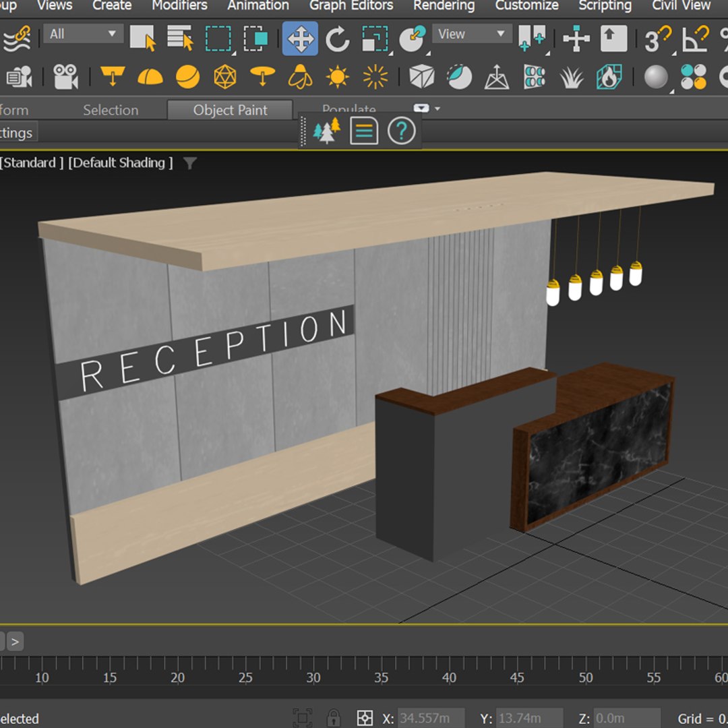Open the All selection filter dropdown
Image resolution: width=728 pixels, height=728 pixels.
83,34
